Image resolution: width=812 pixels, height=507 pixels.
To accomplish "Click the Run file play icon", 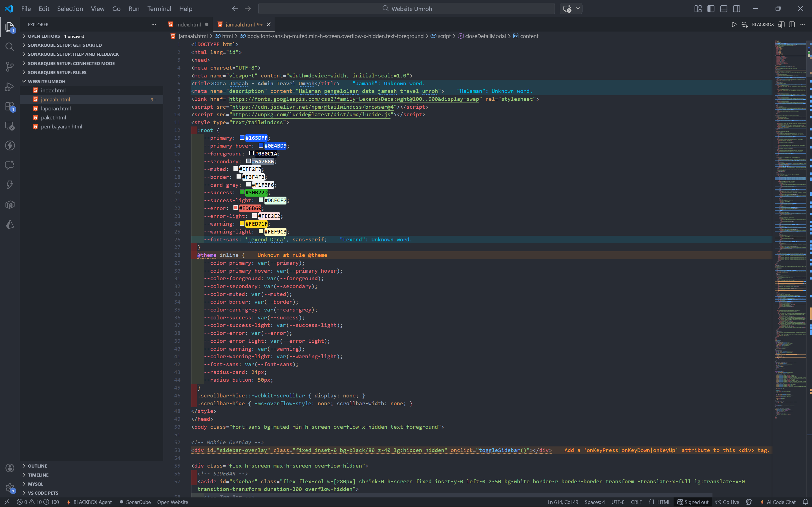I will (734, 25).
